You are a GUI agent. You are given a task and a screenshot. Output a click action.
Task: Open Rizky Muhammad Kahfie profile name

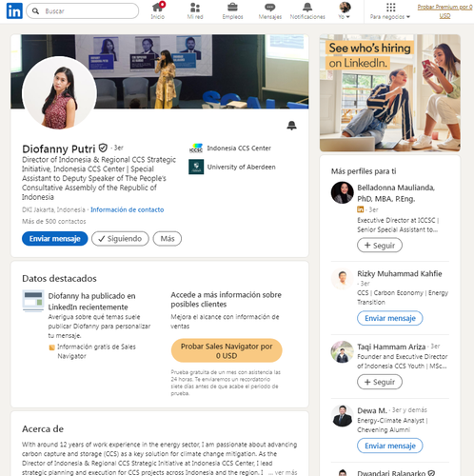400,273
